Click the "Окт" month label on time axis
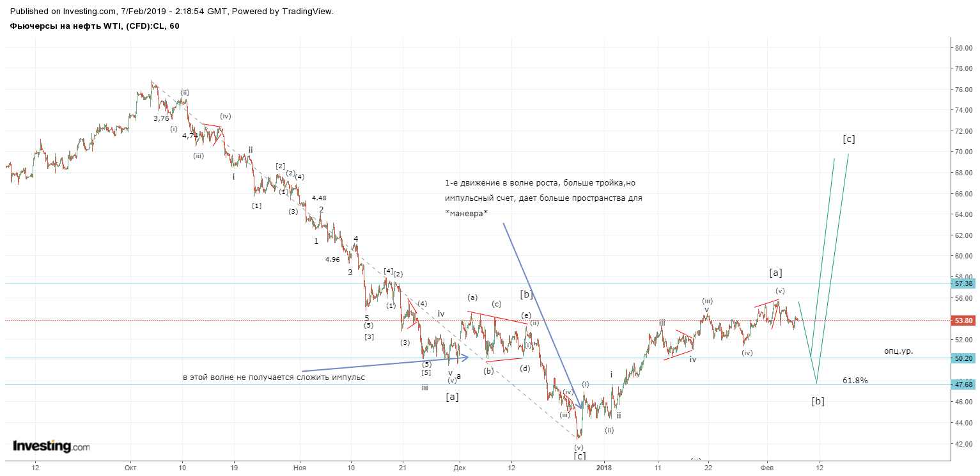The height and width of the screenshot is (476, 980). click(130, 467)
